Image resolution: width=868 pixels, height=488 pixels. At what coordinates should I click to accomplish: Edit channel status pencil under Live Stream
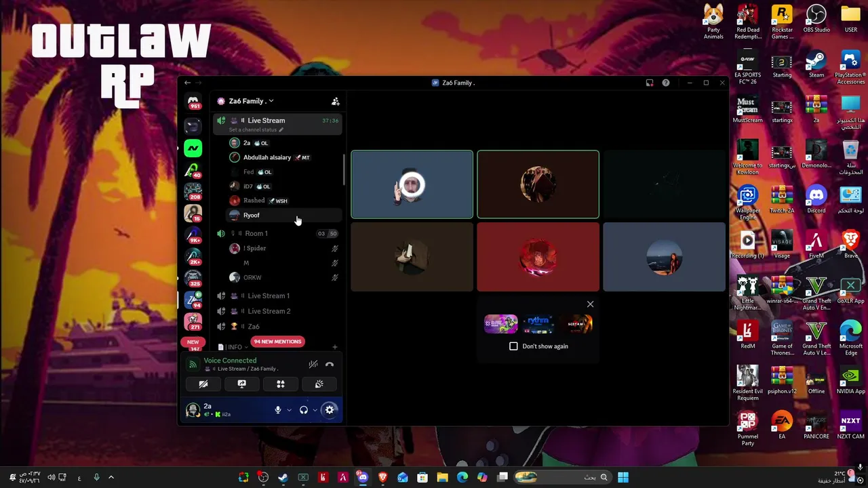[281, 129]
